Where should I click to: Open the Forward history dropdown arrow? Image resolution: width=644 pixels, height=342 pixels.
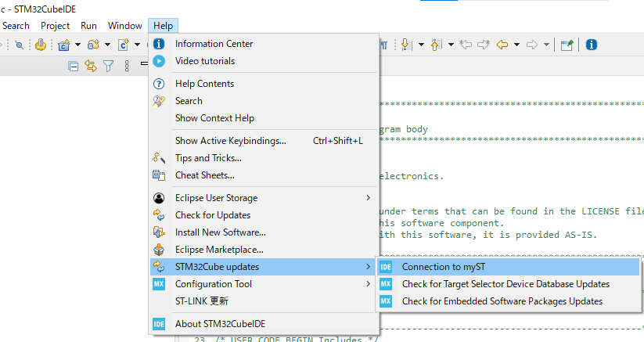tap(546, 45)
